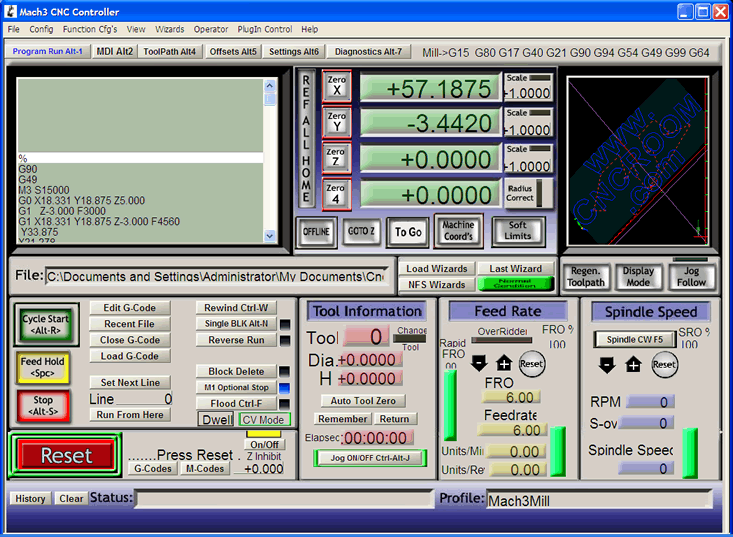Open the Function Cfg's menu
The height and width of the screenshot is (537, 733).
[x=90, y=29]
